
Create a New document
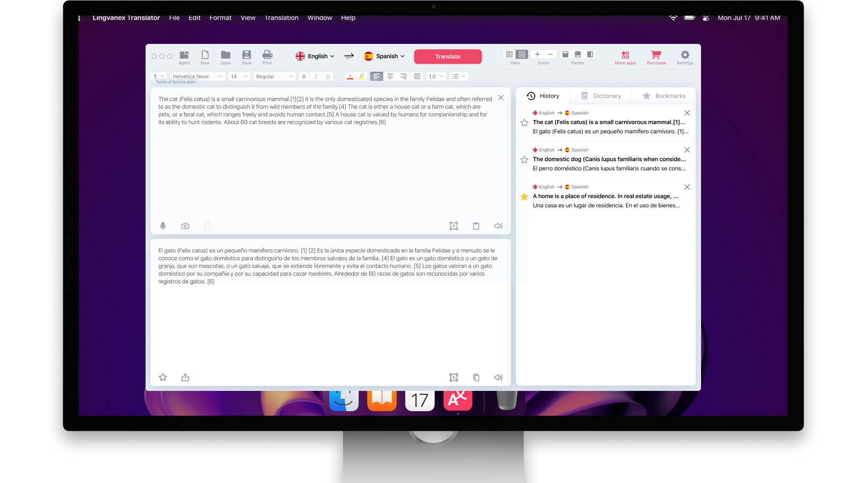pos(205,56)
